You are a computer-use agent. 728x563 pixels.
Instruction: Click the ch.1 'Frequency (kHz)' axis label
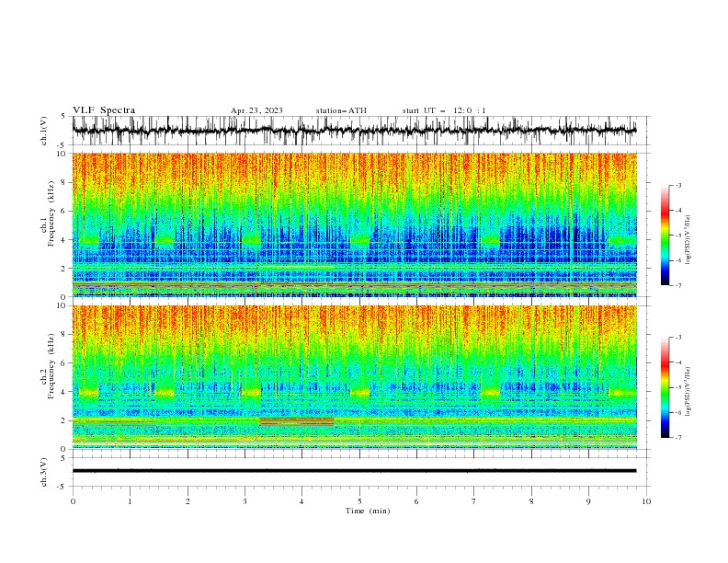(x=51, y=213)
